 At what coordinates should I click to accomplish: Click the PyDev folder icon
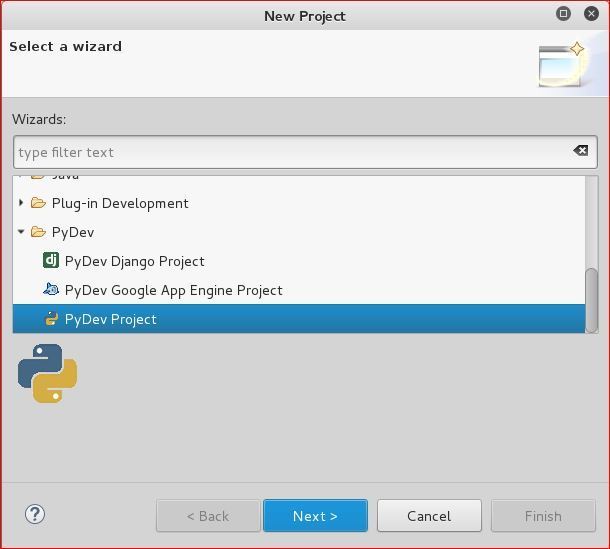pos(38,232)
